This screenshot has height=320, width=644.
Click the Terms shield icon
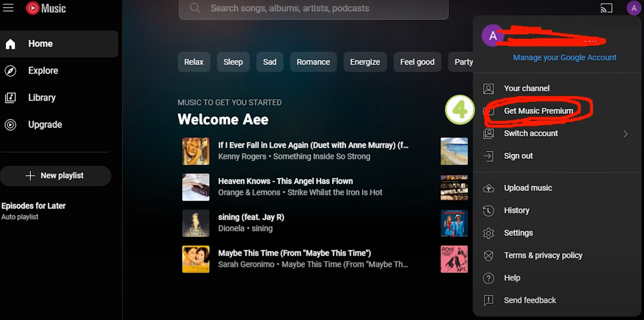point(488,256)
